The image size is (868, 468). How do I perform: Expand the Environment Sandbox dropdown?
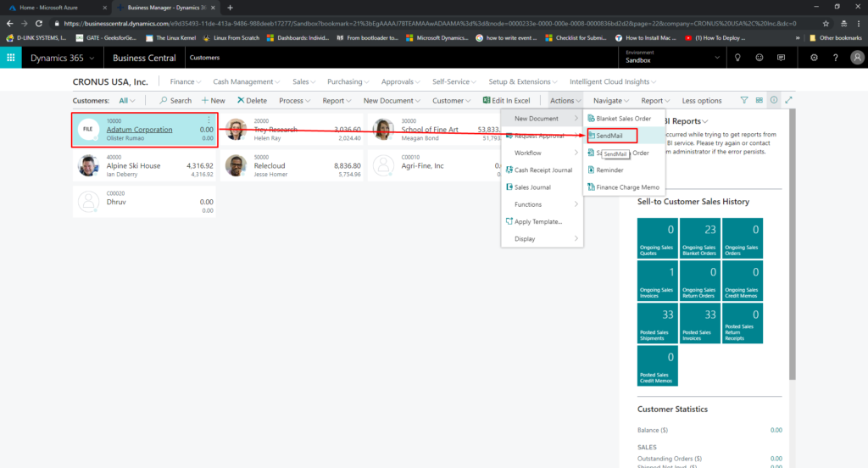pyautogui.click(x=717, y=58)
